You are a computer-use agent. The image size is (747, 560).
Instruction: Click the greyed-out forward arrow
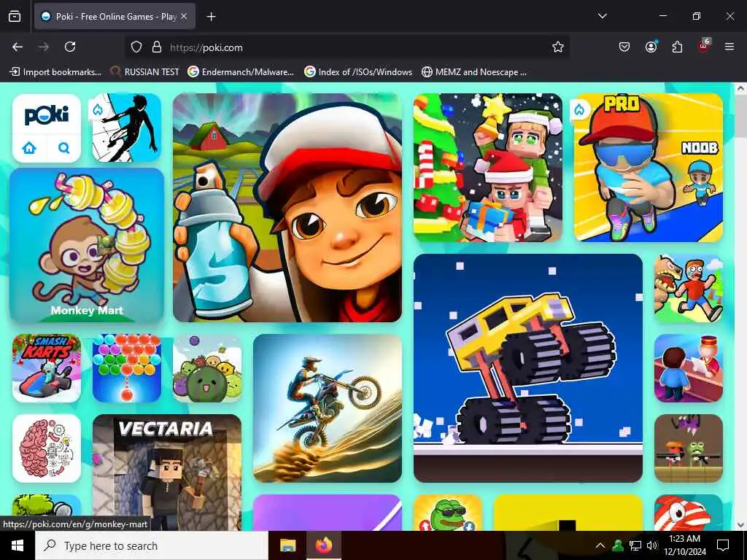[43, 47]
